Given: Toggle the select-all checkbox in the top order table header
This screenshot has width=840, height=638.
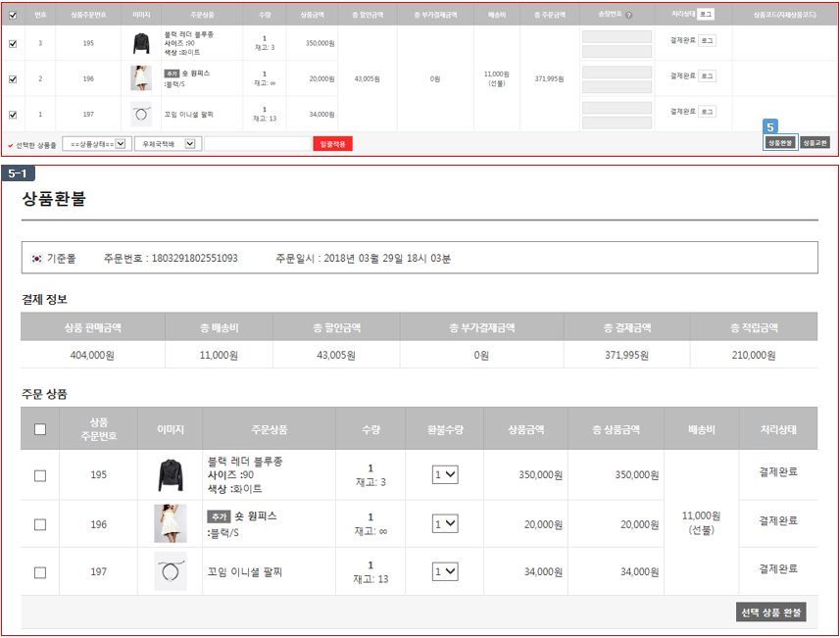Looking at the screenshot, I should [x=13, y=15].
